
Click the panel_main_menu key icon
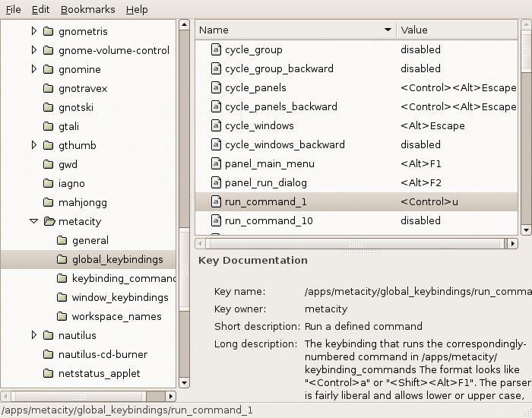tap(216, 163)
